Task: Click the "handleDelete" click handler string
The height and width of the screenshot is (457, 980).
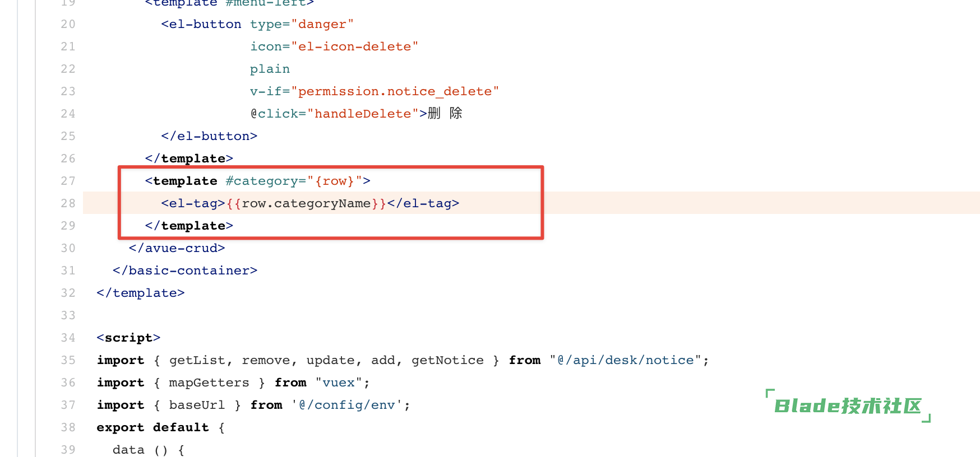Action: (363, 114)
